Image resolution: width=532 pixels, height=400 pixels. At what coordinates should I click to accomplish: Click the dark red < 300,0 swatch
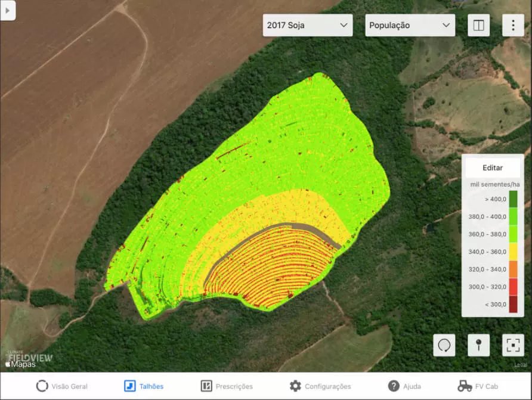(x=513, y=304)
